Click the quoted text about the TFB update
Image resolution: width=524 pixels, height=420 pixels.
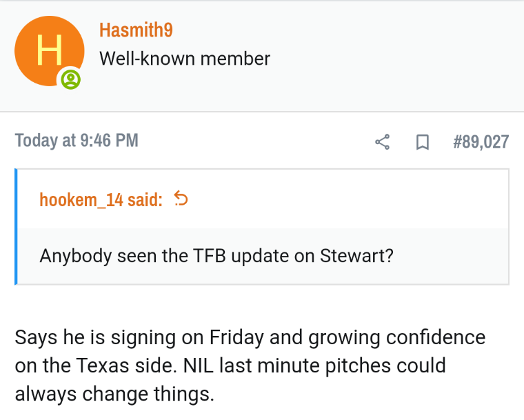click(216, 255)
